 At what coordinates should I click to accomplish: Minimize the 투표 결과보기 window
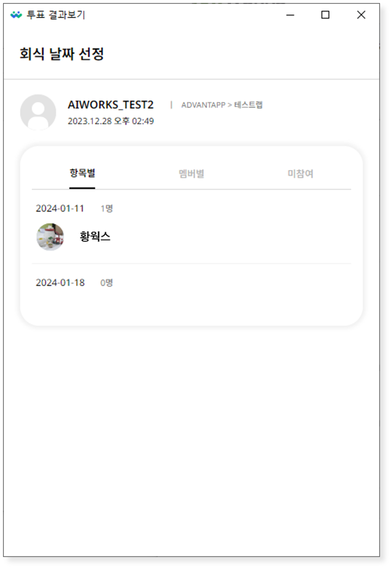tap(290, 15)
